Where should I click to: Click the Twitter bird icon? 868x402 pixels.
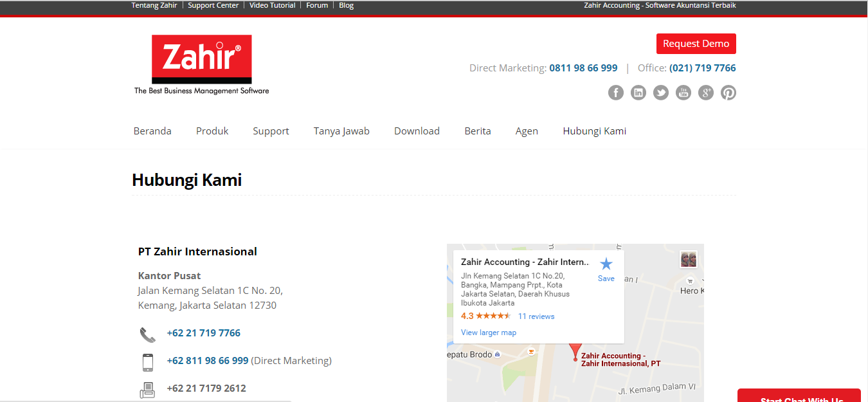point(660,93)
